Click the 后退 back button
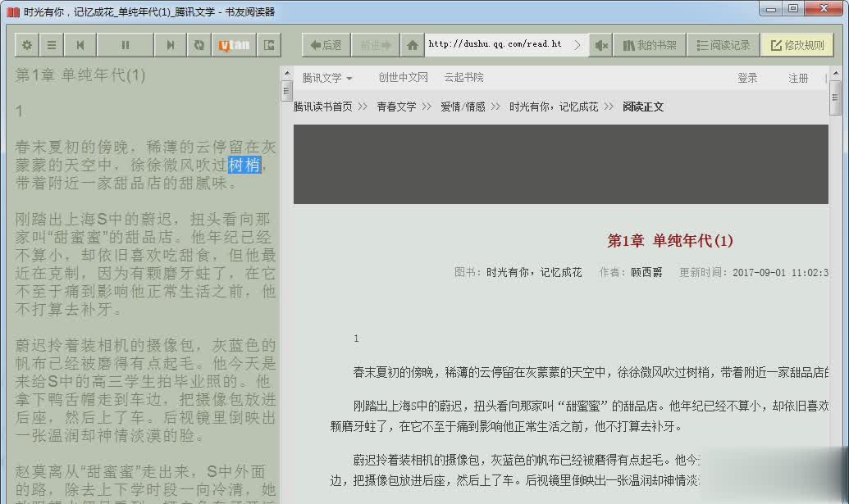Viewport: 849px width, 504px height. click(x=326, y=45)
